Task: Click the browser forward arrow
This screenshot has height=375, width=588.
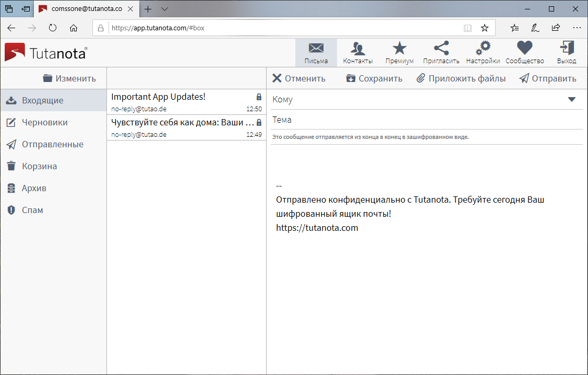Action: click(32, 28)
